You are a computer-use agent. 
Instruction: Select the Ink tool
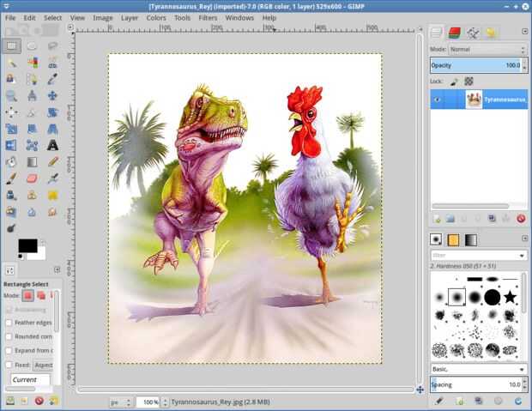point(11,195)
